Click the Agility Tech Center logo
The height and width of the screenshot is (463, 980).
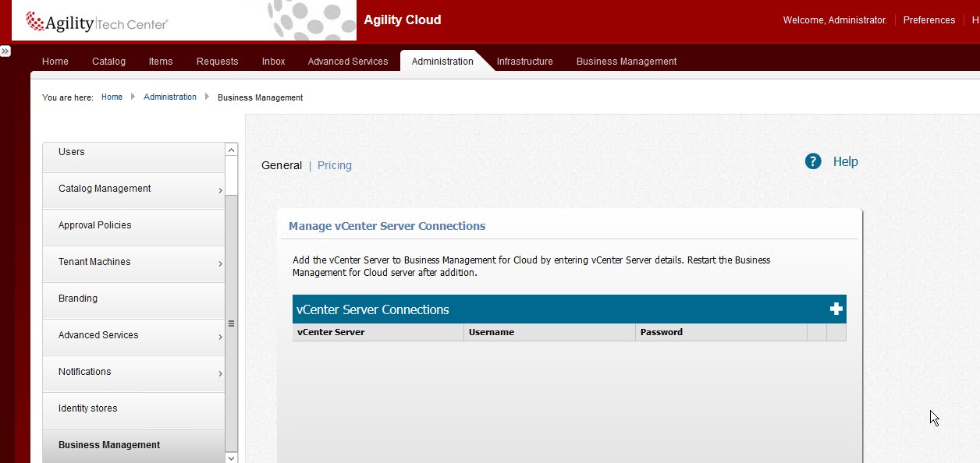pyautogui.click(x=97, y=23)
